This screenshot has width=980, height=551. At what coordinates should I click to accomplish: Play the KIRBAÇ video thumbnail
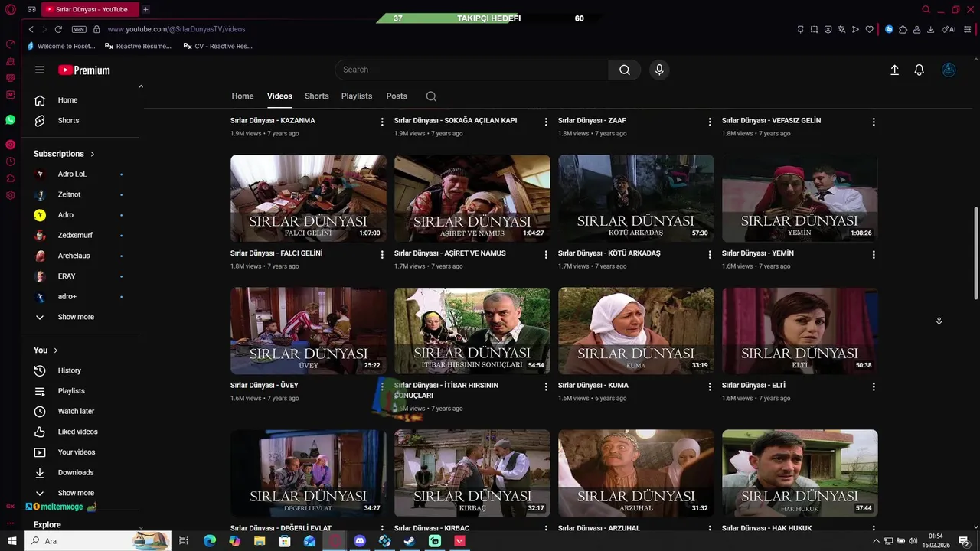click(472, 473)
